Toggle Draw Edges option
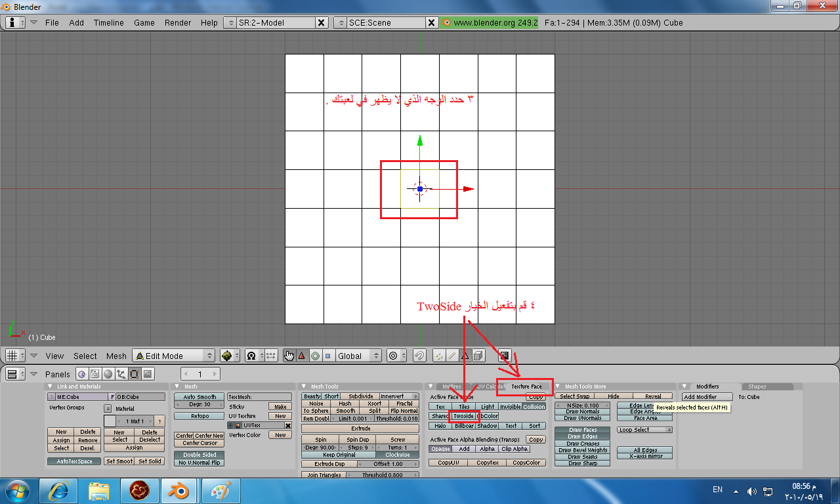Image resolution: width=840 pixels, height=504 pixels. [583, 436]
